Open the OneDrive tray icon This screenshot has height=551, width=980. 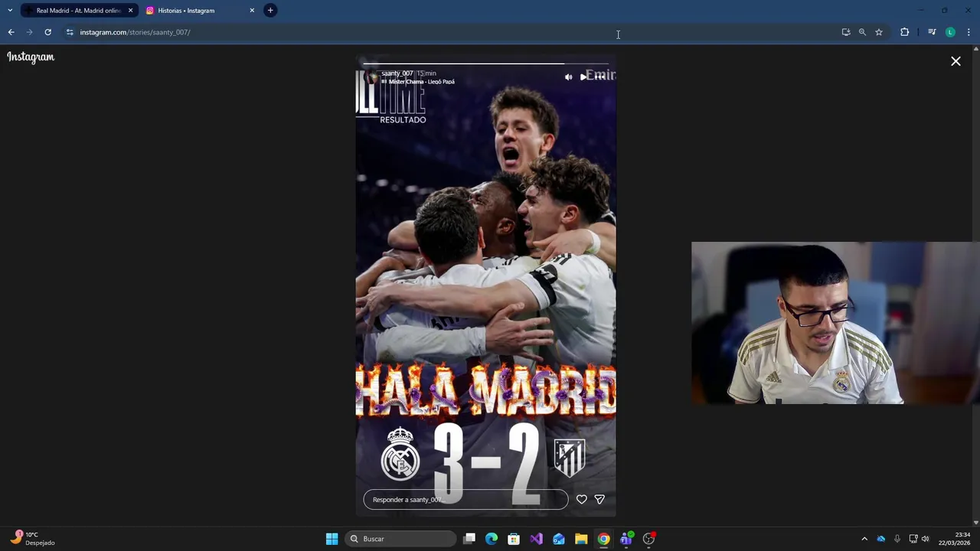pyautogui.click(x=881, y=539)
